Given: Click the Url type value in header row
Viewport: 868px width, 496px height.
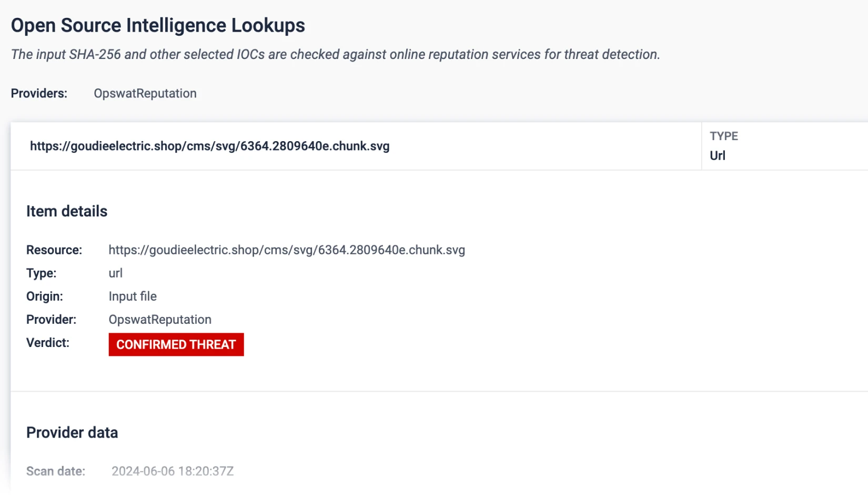Looking at the screenshot, I should [x=718, y=156].
